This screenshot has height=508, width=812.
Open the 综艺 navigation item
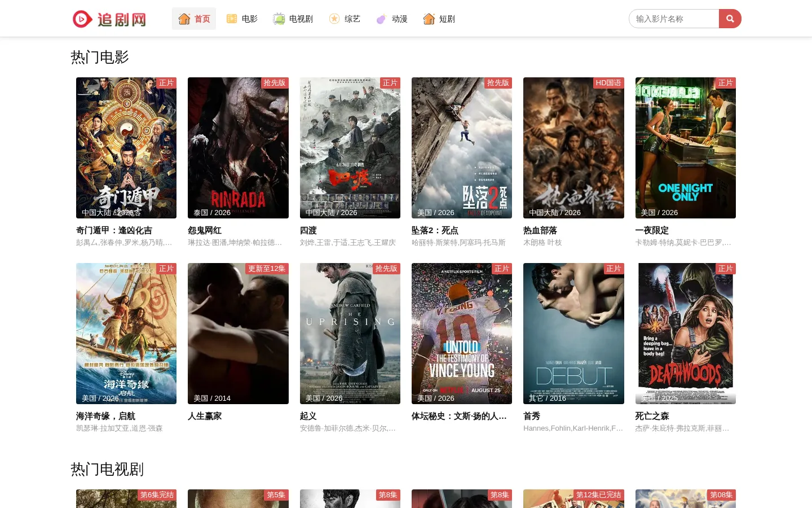(344, 19)
